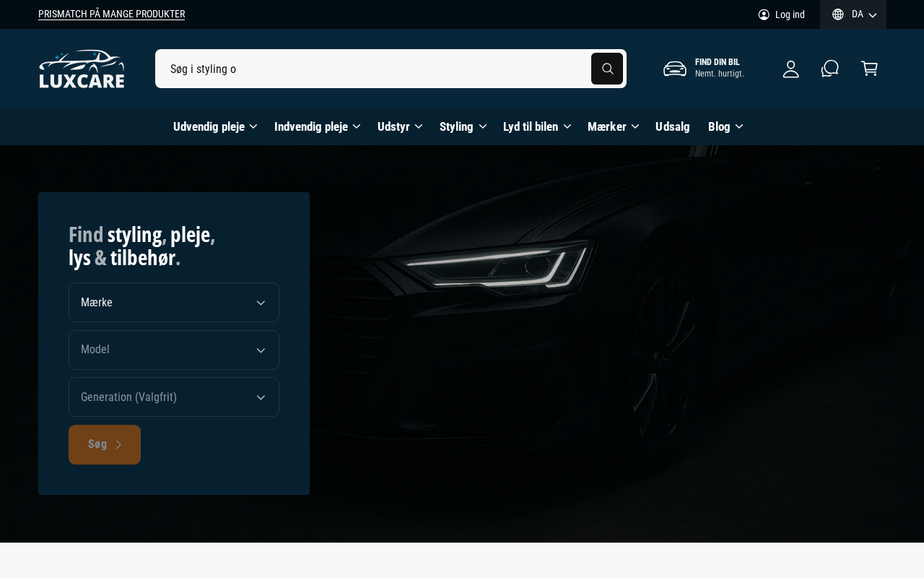Image resolution: width=924 pixels, height=578 pixels.
Task: Open the Generation (Valgfrit) dropdown
Action: [x=174, y=397]
